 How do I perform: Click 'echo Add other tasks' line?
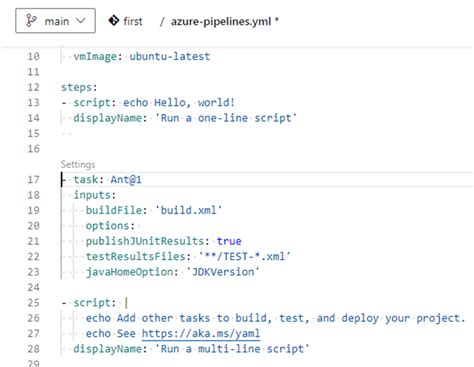[275, 318]
